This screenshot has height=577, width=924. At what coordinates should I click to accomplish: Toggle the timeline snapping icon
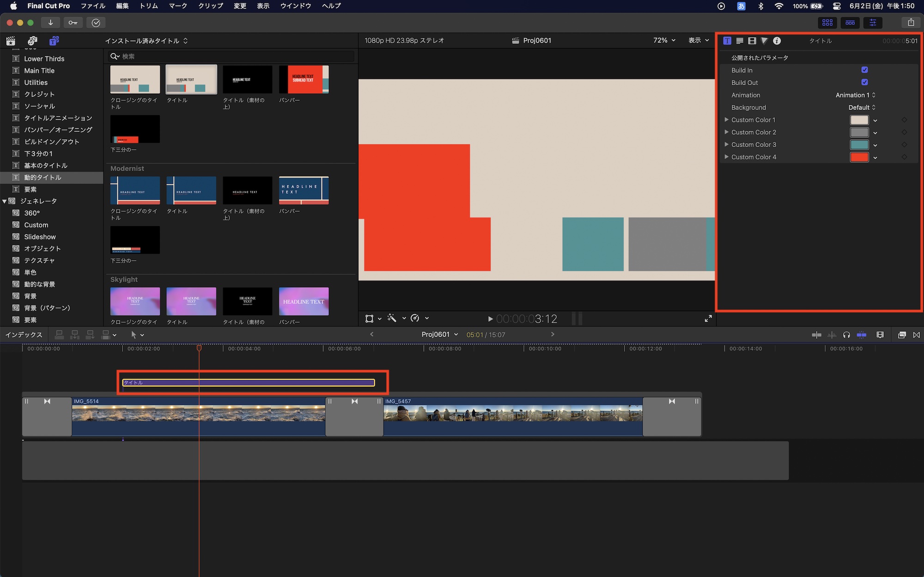862,335
